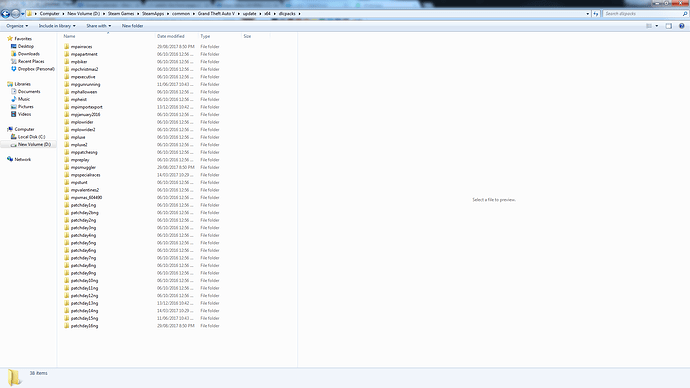Click the mpgunrunning folder icon
The width and height of the screenshot is (690, 388).
67,84
